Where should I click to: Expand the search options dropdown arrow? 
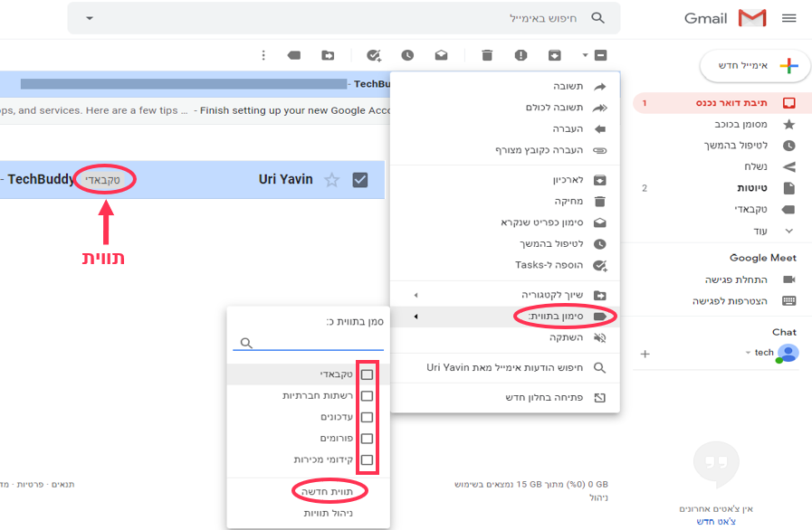(90, 18)
